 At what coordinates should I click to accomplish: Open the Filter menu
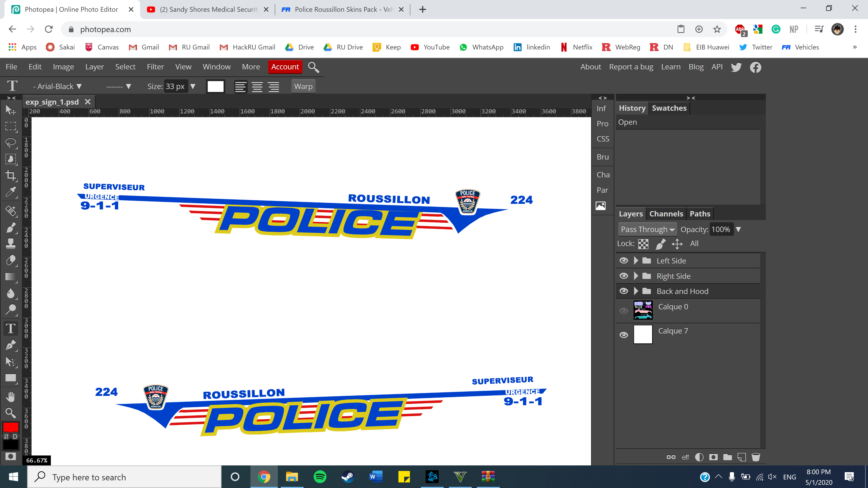[155, 67]
